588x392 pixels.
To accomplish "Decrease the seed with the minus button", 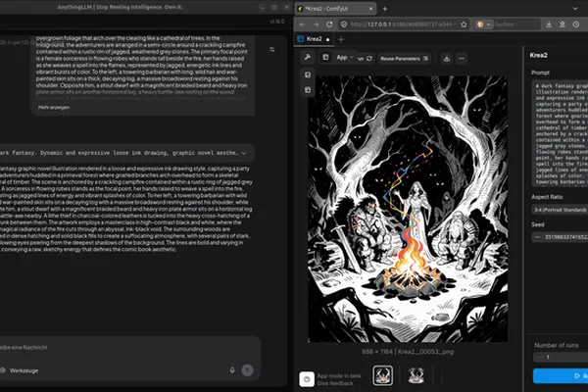I will click(x=537, y=237).
